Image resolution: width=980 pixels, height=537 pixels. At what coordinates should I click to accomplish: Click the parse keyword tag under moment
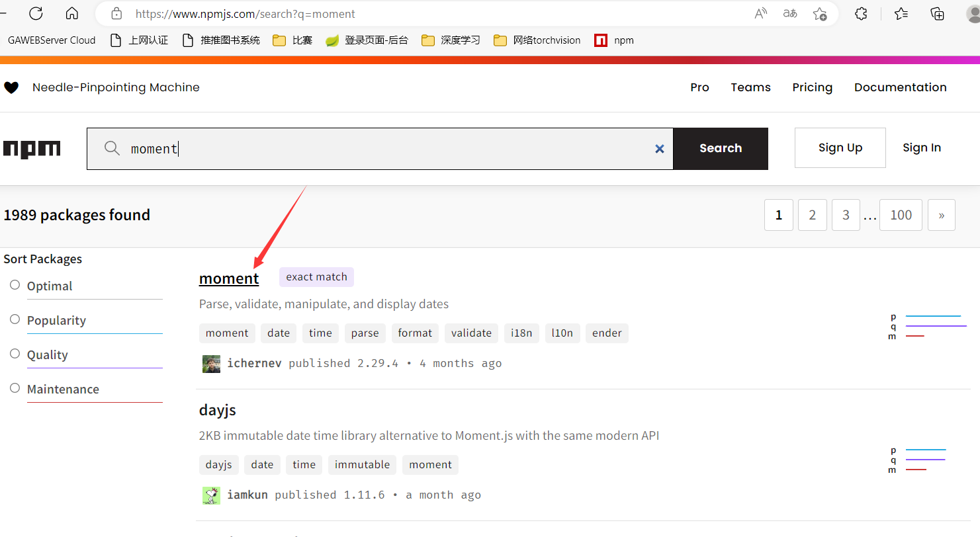[365, 333]
